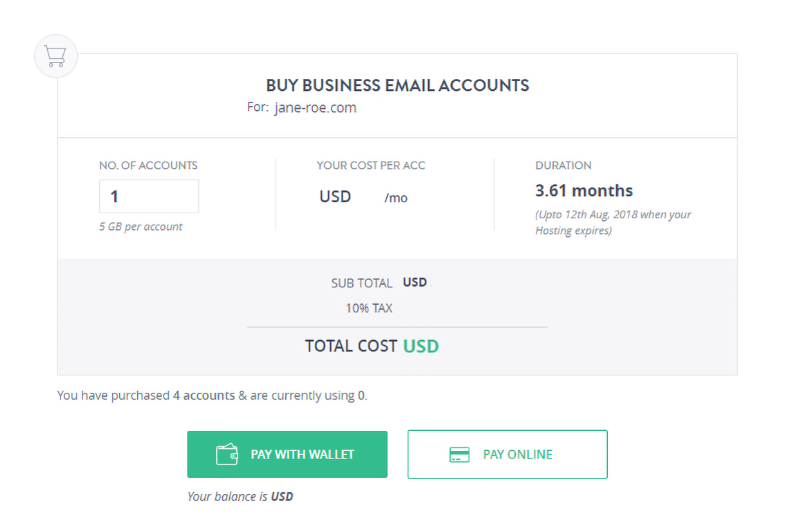Click the wallet icon
Viewport: 792px width, 532px height.
point(227,455)
